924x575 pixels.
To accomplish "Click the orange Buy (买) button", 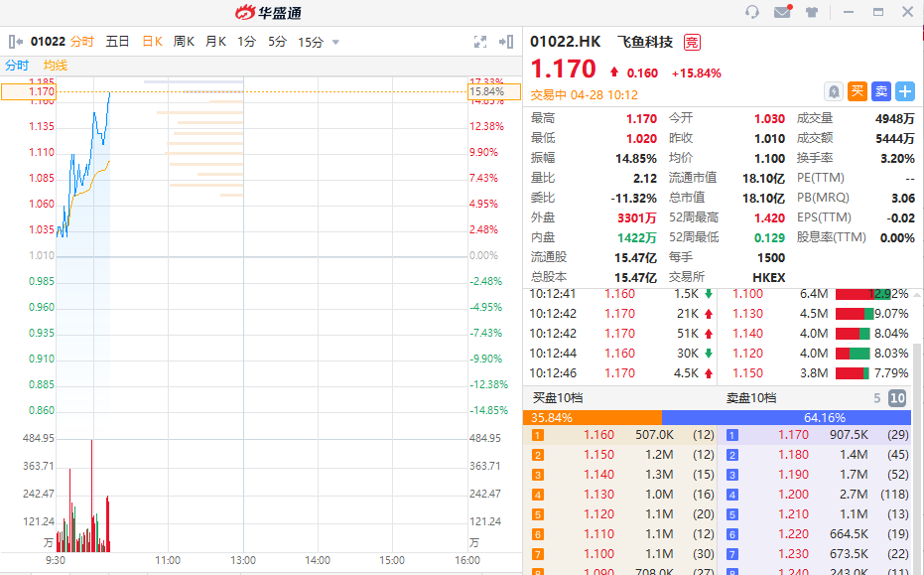I will point(858,91).
